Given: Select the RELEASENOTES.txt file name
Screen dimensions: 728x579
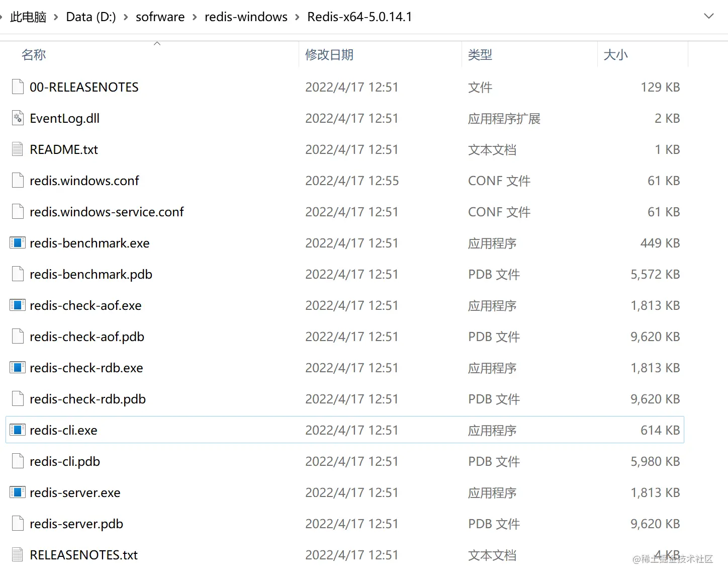Looking at the screenshot, I should (83, 555).
